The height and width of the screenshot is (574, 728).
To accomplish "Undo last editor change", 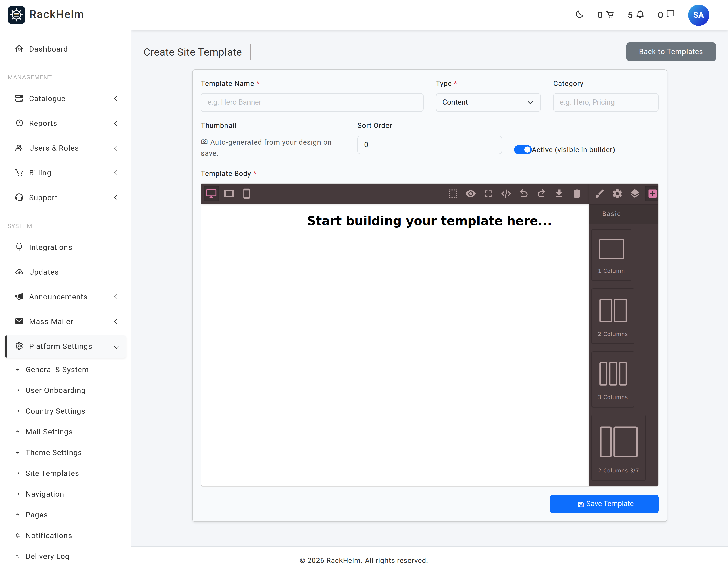I will click(524, 194).
